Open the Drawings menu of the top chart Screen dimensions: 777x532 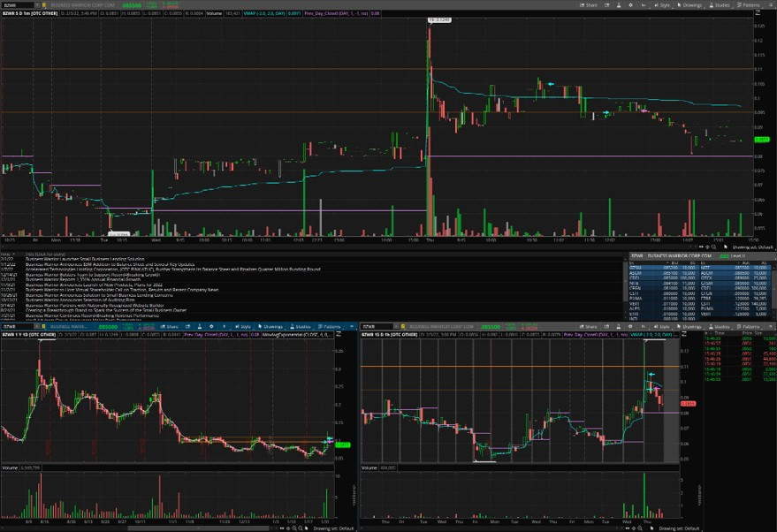(x=689, y=5)
